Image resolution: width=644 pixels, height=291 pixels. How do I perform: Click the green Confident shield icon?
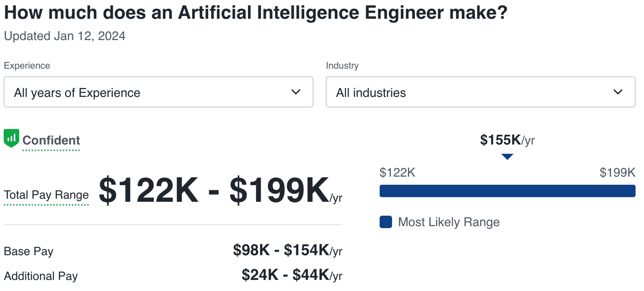pyautogui.click(x=11, y=138)
